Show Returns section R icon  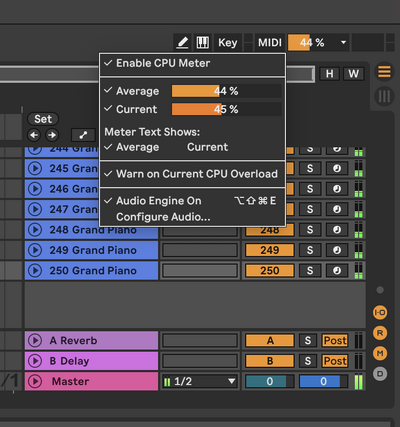[x=380, y=333]
